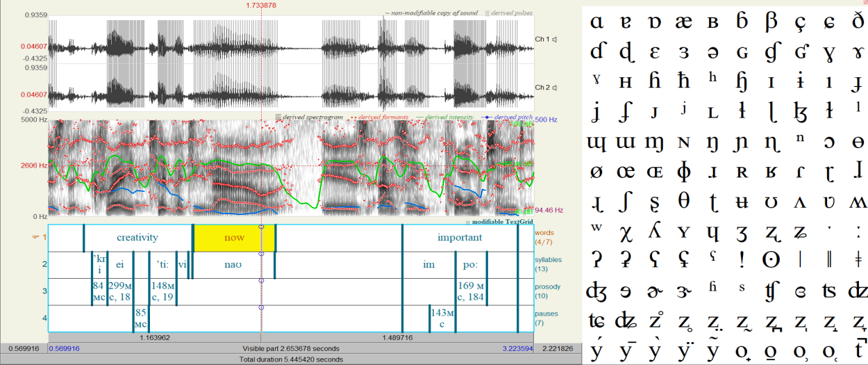
Task: Choose the turned v symbol ʌ
Action: [x=800, y=203]
